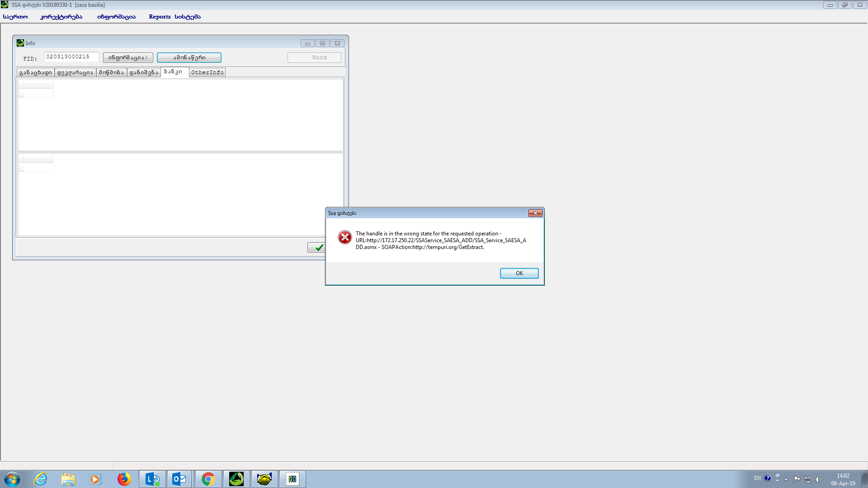Screen dimensions: 868x488
Task: Click OK in the error dialog
Action: [x=519, y=273]
